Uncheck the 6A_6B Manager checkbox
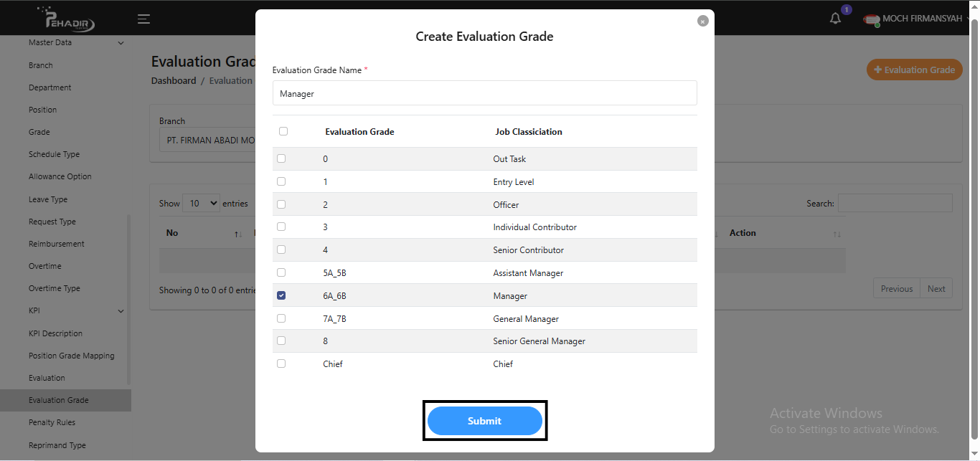The width and height of the screenshot is (980, 461). tap(281, 295)
